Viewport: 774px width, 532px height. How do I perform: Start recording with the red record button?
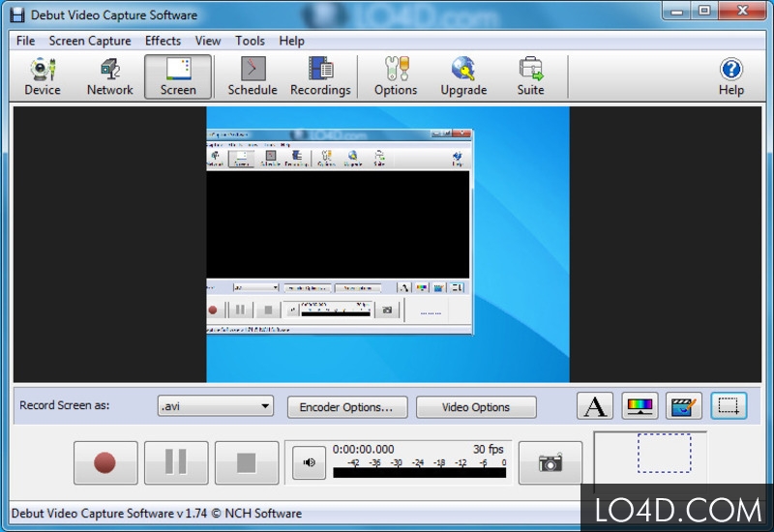tap(105, 463)
